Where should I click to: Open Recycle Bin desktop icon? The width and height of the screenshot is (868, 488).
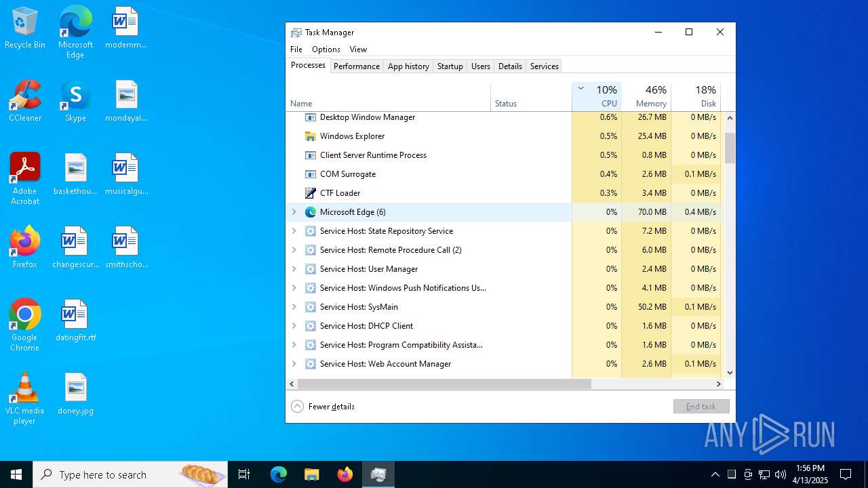[25, 28]
